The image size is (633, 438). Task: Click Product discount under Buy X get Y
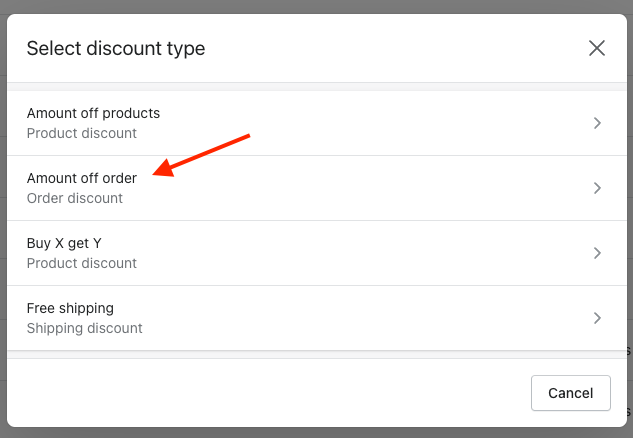point(82,263)
